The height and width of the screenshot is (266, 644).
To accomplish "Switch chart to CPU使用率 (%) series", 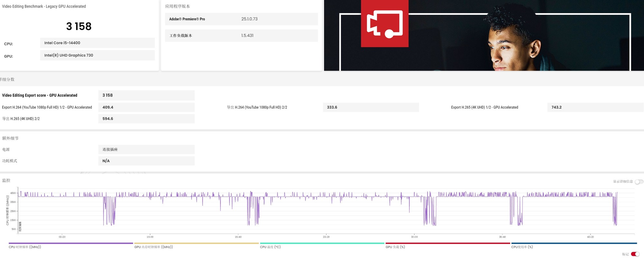I will (x=573, y=245).
